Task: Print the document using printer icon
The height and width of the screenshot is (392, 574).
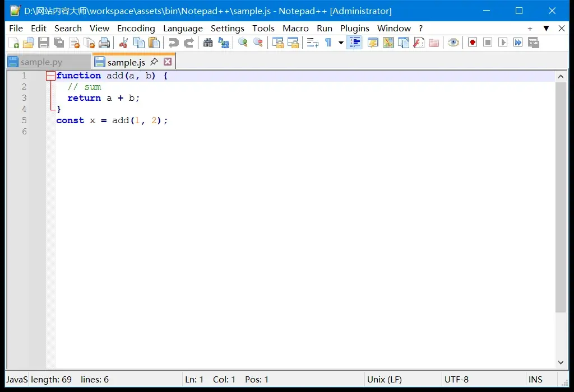Action: 104,43
